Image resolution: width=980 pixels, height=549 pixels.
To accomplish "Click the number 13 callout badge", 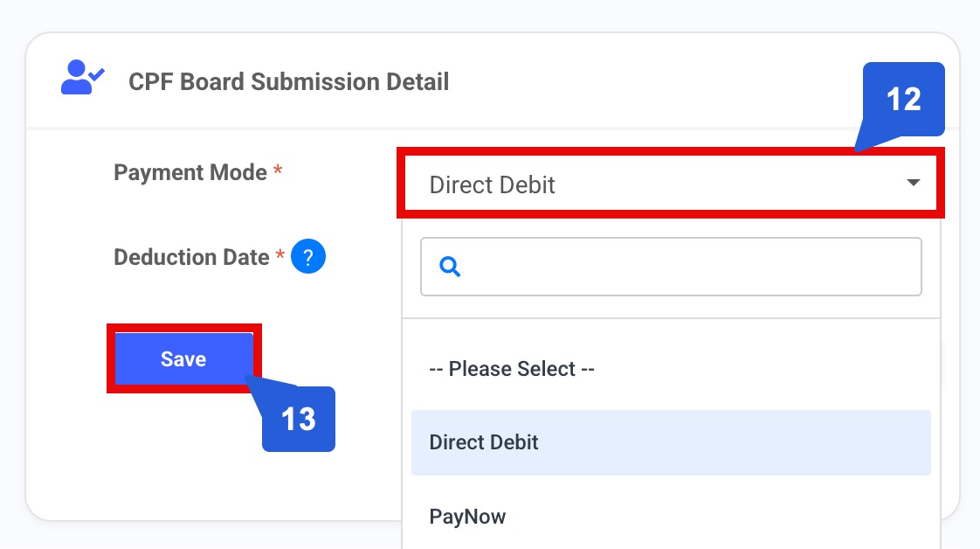I will coord(299,420).
